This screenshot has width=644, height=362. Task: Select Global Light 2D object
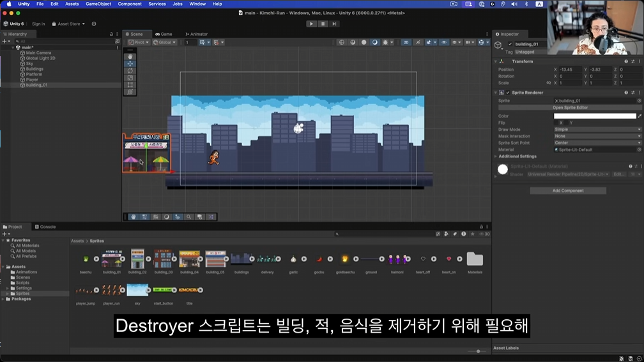point(40,58)
